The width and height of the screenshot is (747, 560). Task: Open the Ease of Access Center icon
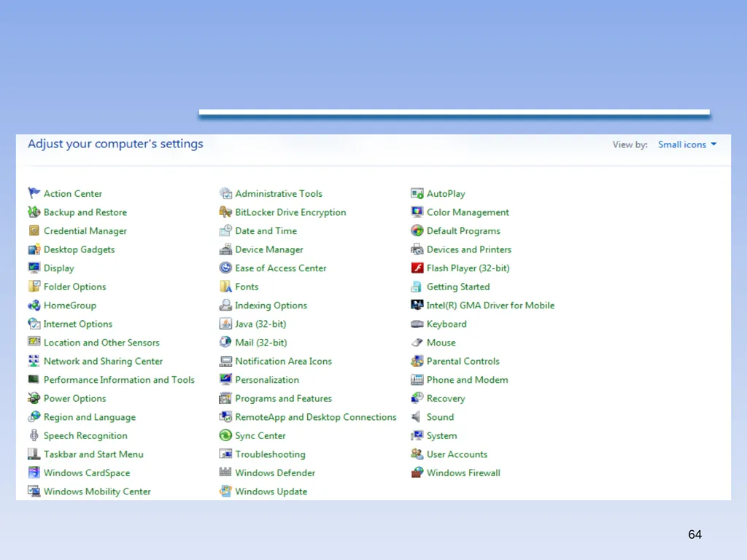(x=225, y=268)
